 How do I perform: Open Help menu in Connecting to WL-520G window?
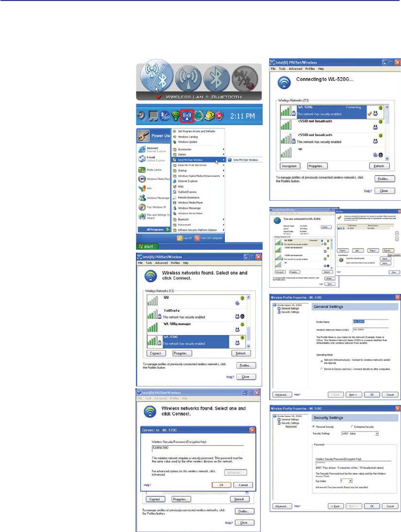(321, 69)
